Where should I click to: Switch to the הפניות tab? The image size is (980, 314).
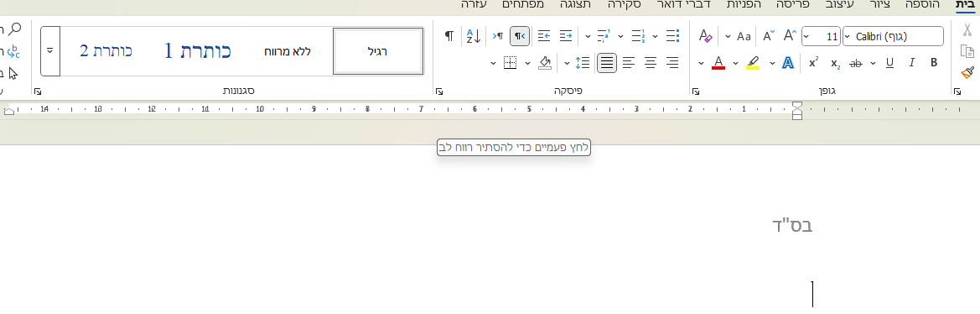click(x=743, y=4)
